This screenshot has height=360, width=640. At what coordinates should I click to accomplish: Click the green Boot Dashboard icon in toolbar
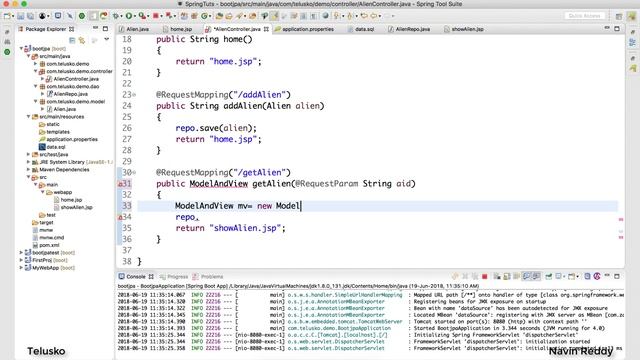pyautogui.click(x=82, y=16)
